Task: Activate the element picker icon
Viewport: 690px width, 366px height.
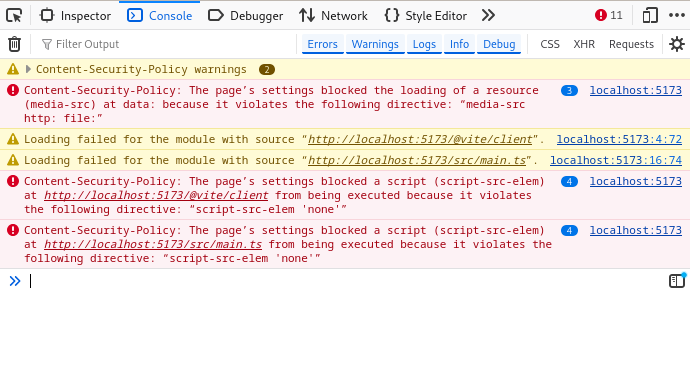Action: tap(15, 16)
